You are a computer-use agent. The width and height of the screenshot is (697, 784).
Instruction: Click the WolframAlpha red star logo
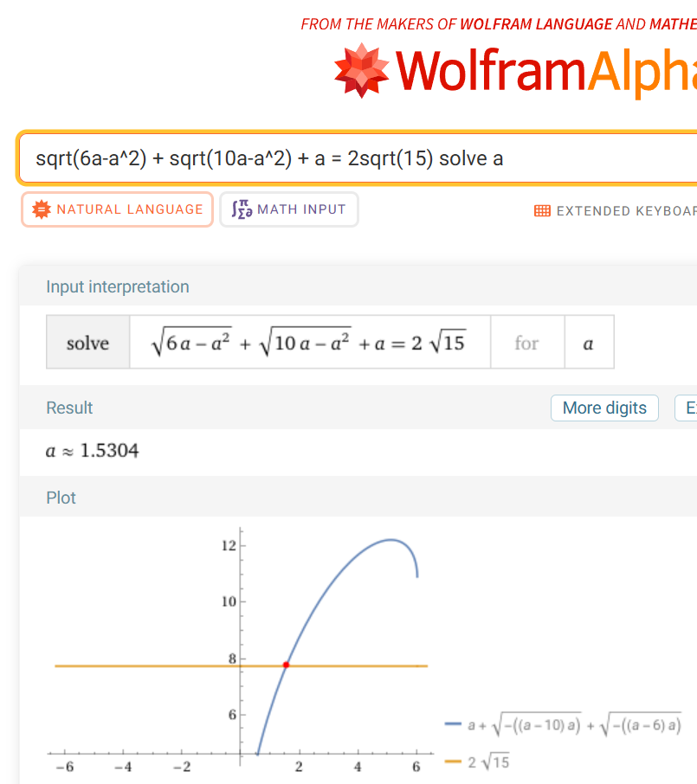(363, 69)
